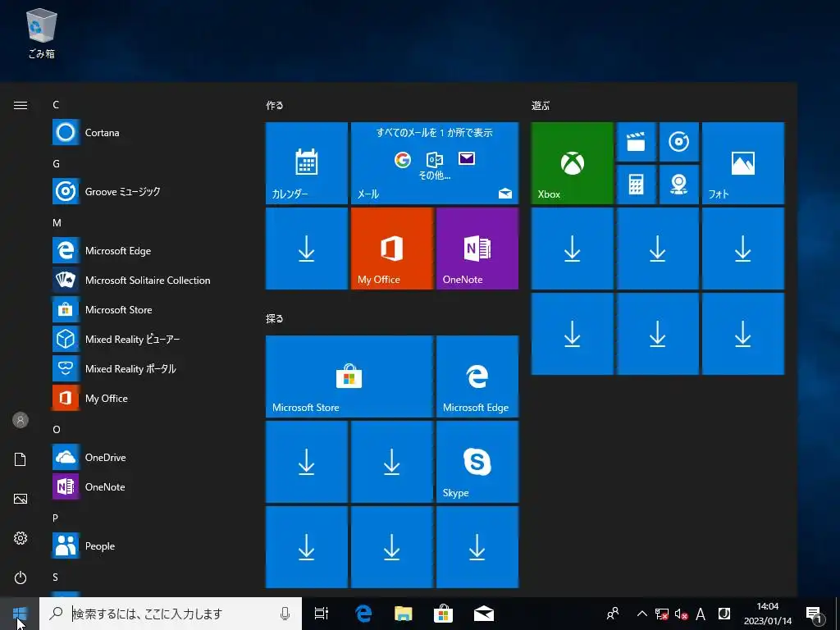Launch People app from the list
The image size is (840, 630).
pos(144,546)
